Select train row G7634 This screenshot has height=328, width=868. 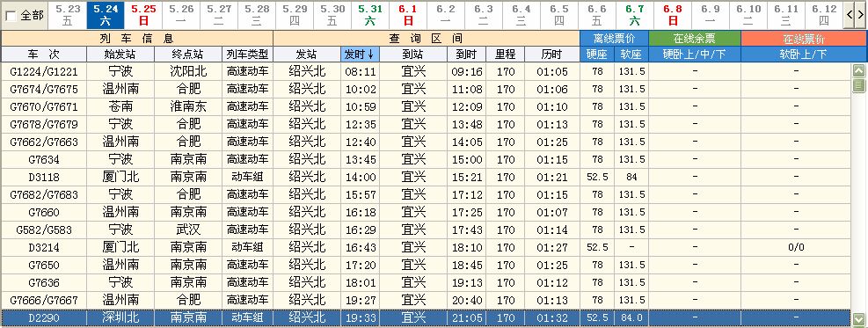(426, 159)
